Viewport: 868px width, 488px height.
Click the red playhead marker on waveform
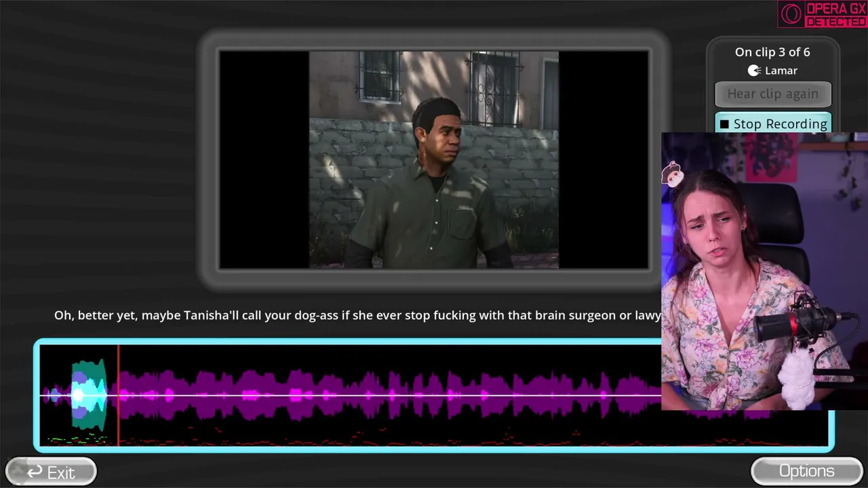coord(119,395)
